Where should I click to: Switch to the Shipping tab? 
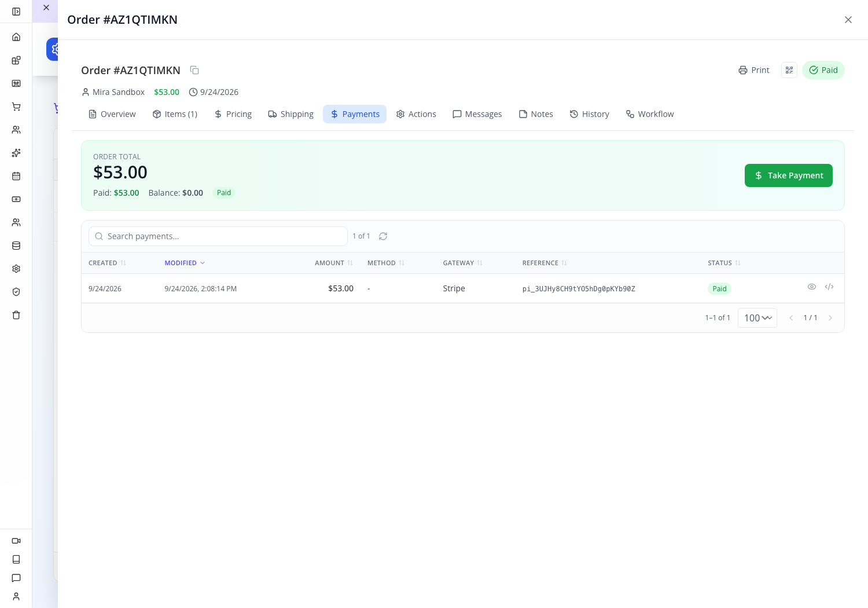290,114
